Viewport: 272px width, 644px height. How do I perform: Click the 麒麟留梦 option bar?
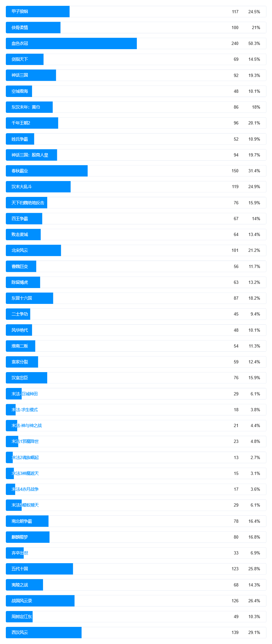tap(27, 537)
